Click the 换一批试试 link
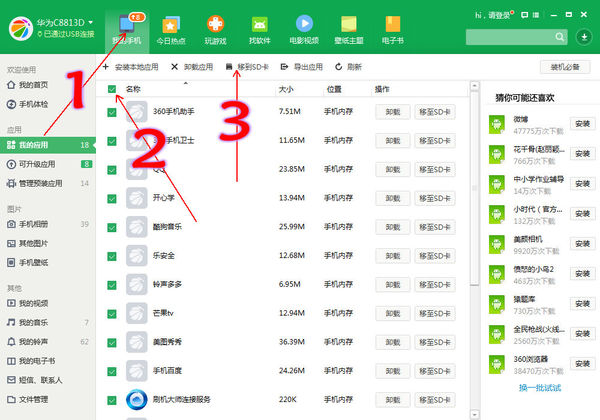The height and width of the screenshot is (420, 600). coord(540,388)
